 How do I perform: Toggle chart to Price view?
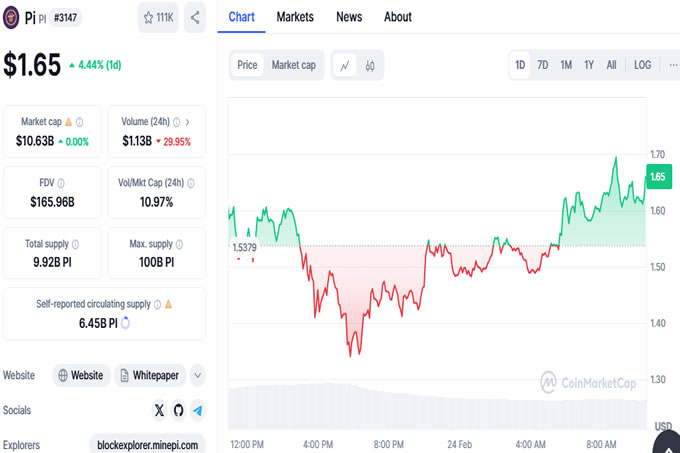click(247, 65)
